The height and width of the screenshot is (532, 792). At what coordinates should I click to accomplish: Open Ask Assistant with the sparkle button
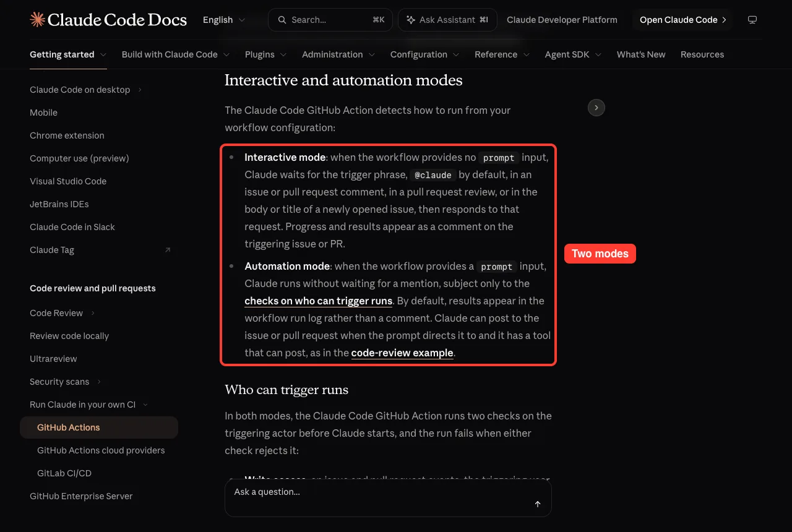tap(447, 20)
